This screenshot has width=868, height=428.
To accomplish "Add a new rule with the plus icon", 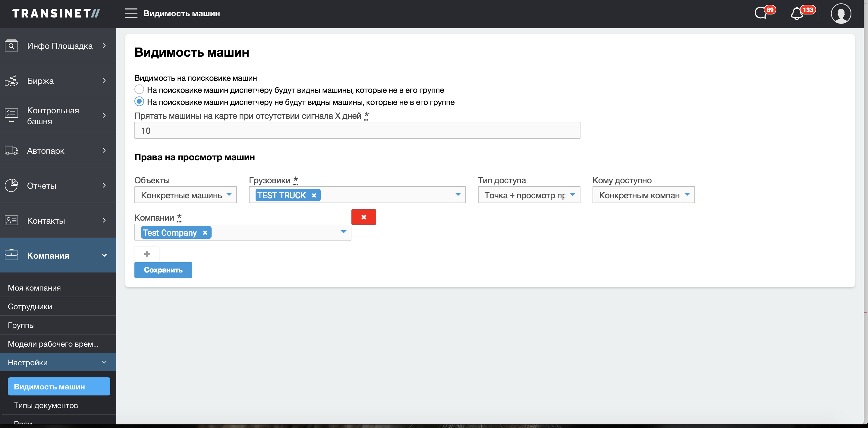I will click(146, 254).
